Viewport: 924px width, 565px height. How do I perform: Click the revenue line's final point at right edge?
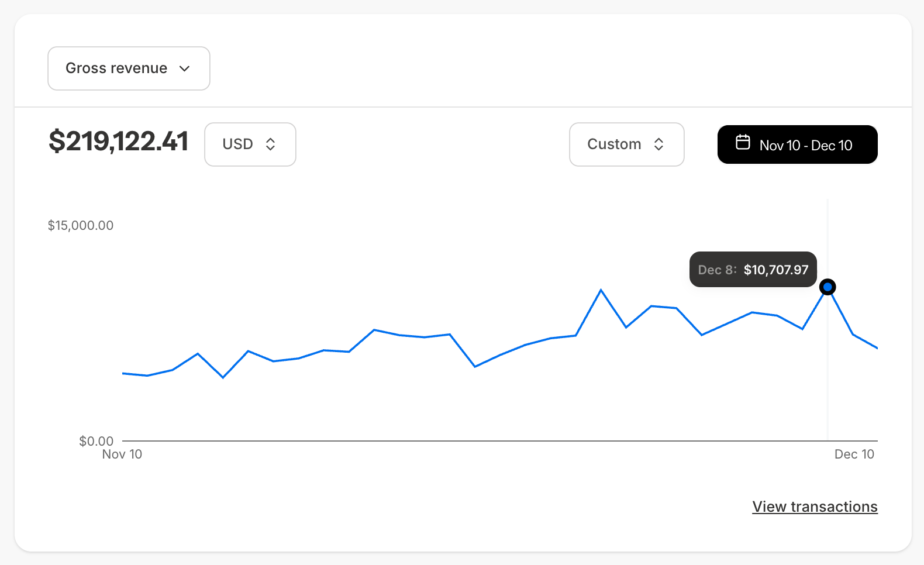[877, 348]
